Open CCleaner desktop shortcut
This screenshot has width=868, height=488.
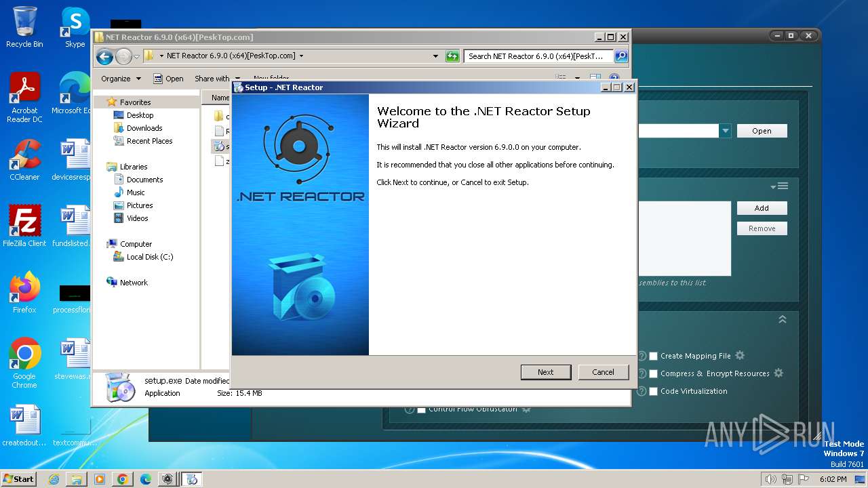point(24,160)
